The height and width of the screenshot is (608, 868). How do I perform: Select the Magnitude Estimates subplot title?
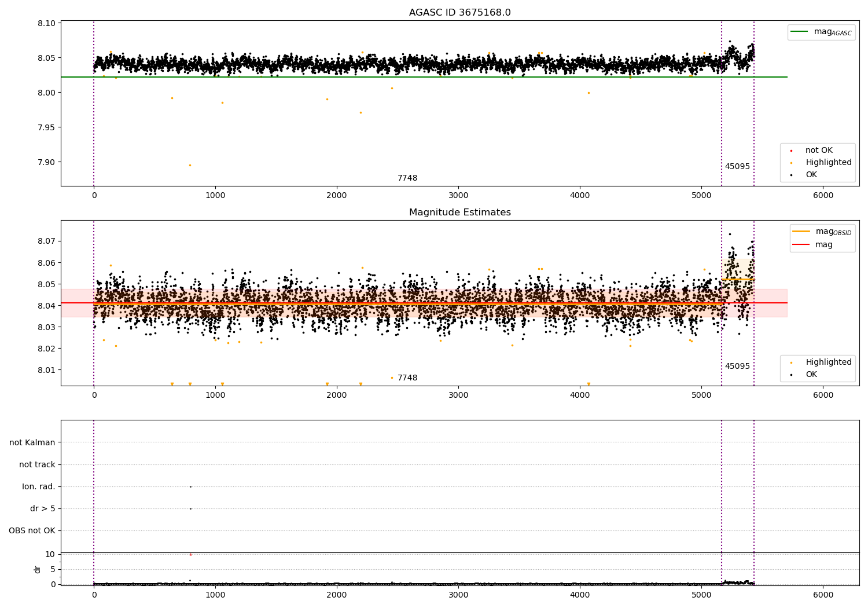pos(459,213)
